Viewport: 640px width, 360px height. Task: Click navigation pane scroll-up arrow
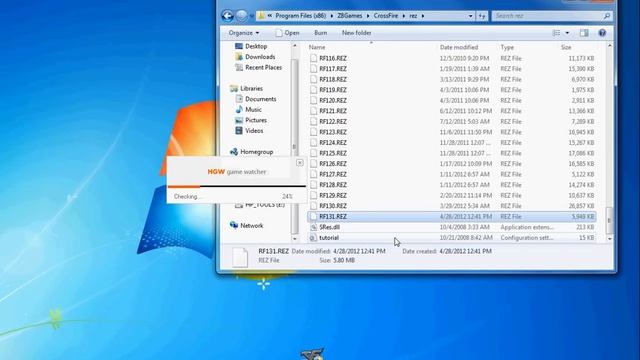point(295,46)
